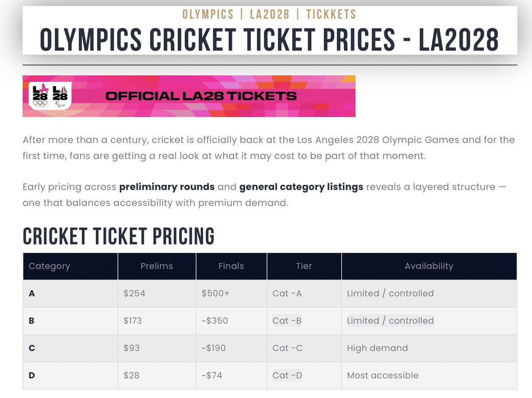Click the Availability column header
The image size is (532, 398).
click(429, 266)
